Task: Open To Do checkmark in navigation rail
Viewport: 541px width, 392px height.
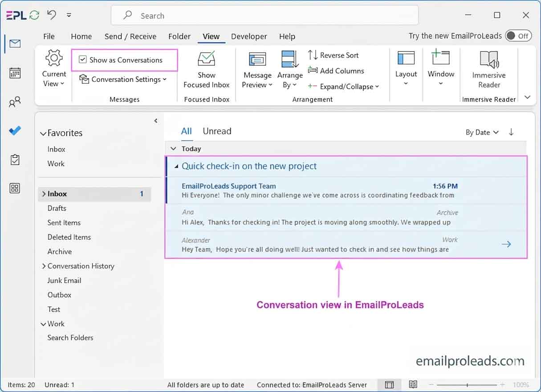Action: pos(15,131)
